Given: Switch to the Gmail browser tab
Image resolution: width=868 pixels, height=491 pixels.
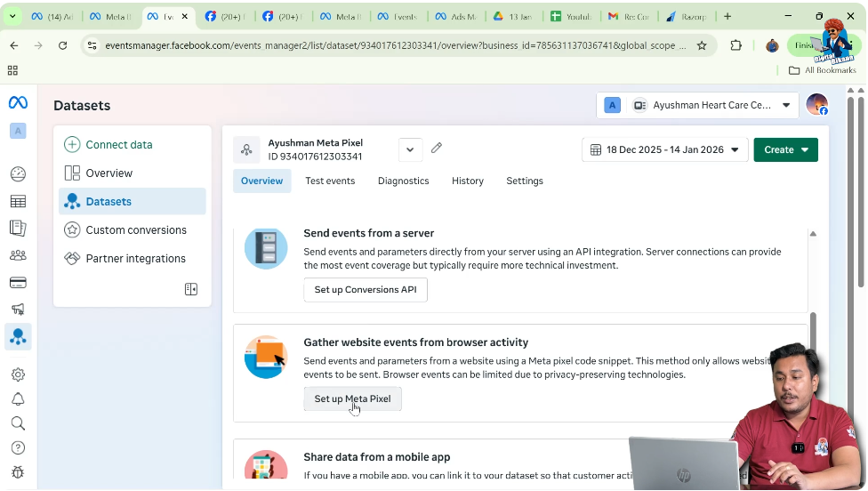Looking at the screenshot, I should (628, 17).
